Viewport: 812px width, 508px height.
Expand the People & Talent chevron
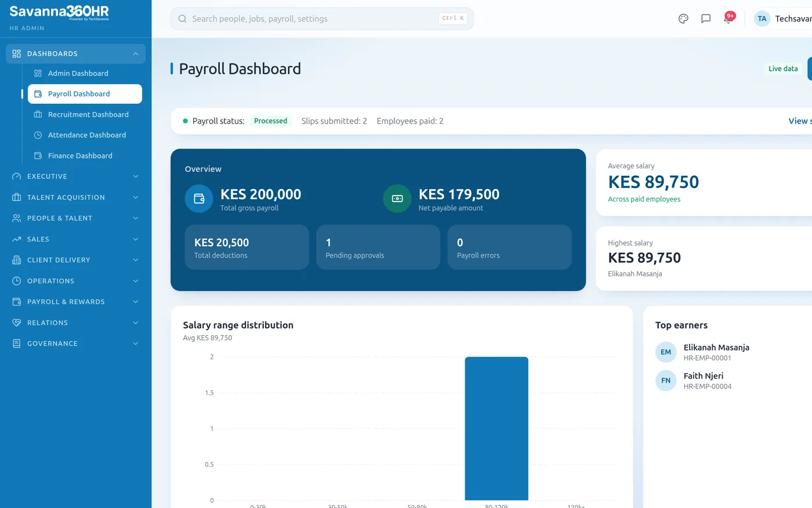135,218
